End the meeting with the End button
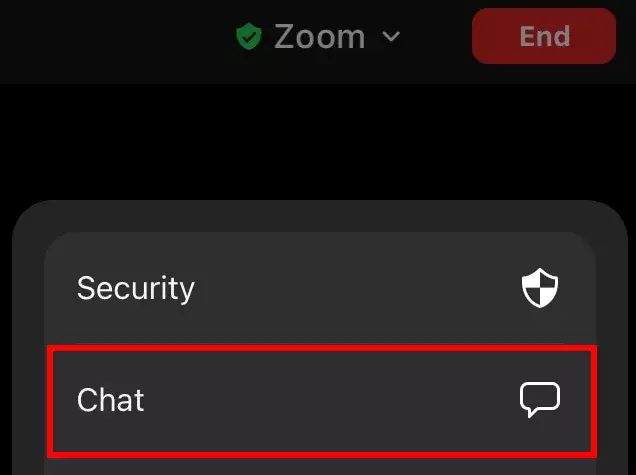 coord(544,36)
